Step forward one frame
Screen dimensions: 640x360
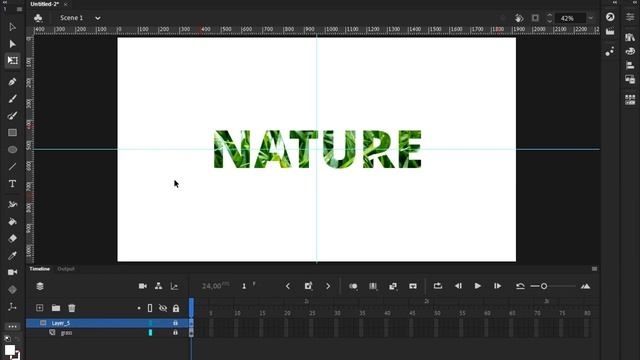click(497, 286)
